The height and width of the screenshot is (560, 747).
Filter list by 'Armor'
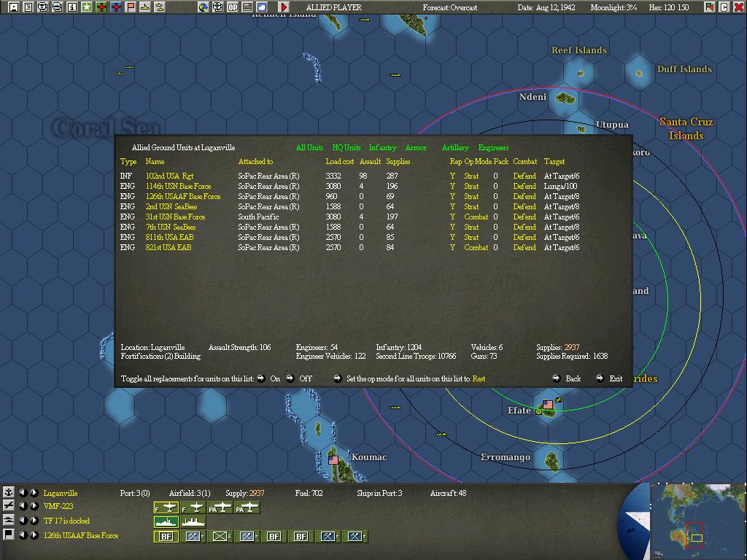[416, 147]
